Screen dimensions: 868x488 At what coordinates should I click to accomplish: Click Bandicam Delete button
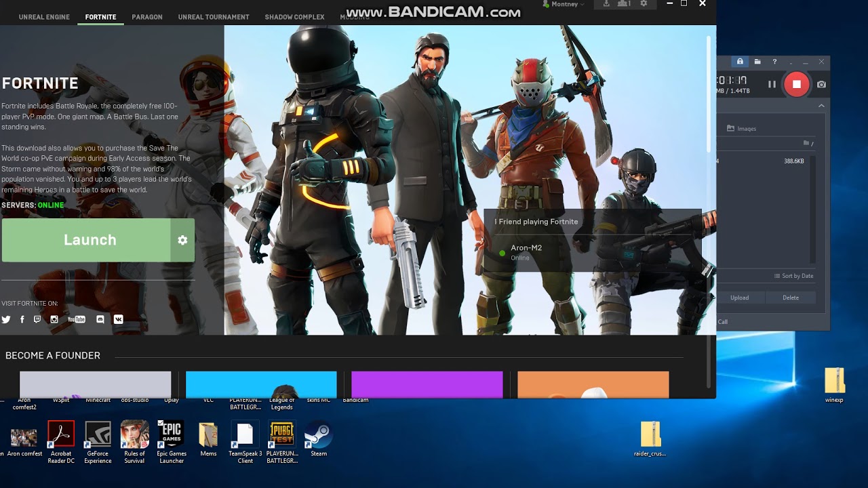click(791, 298)
